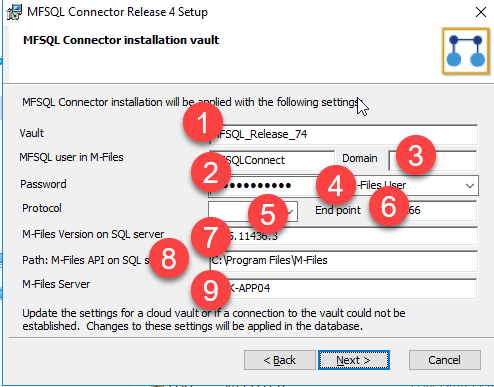Expand the Protocol dropdown
The height and width of the screenshot is (387, 494).
tap(253, 211)
